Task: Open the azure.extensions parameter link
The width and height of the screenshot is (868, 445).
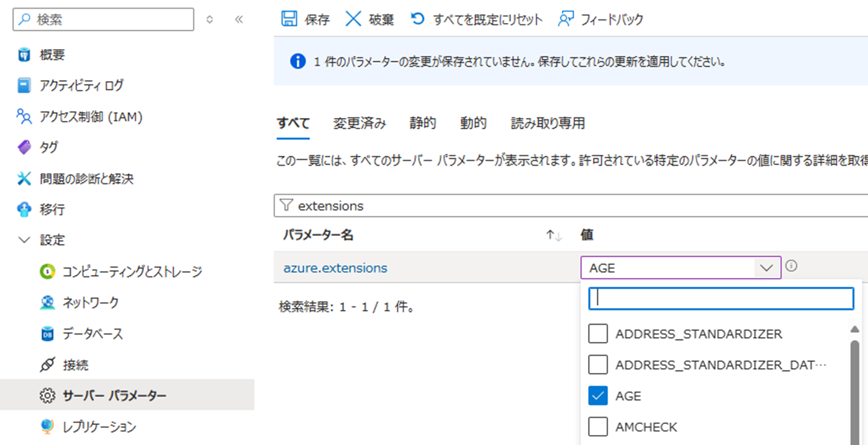Action: point(335,268)
